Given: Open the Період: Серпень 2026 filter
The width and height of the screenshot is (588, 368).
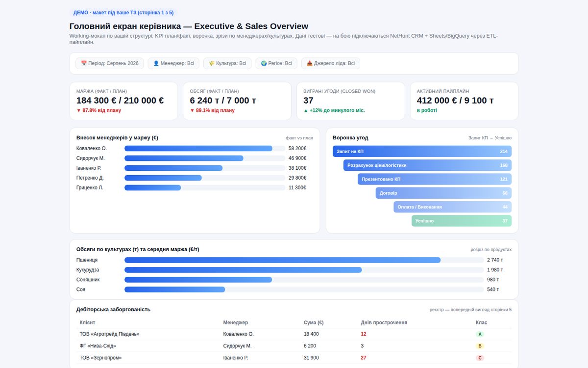Looking at the screenshot, I should click(110, 63).
